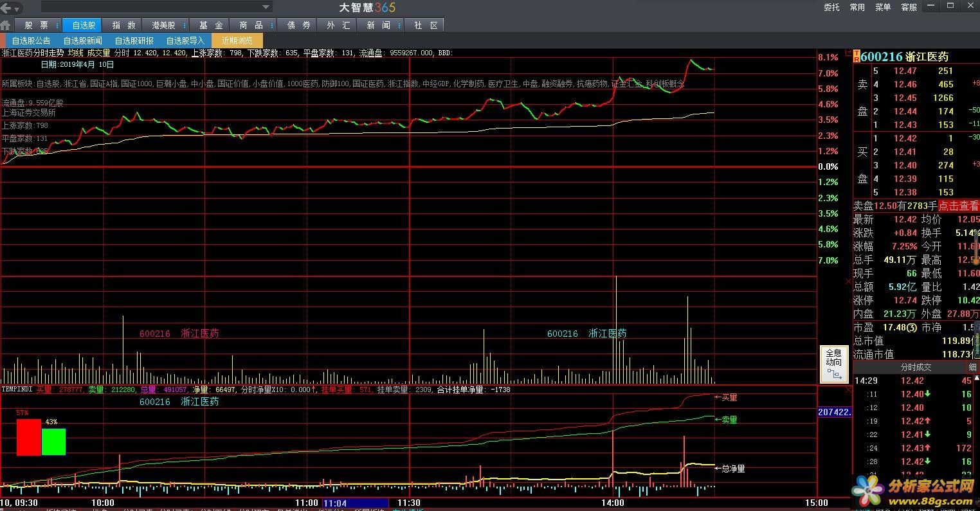980x511 pixels.
Task: Click the date label 2019年4月10日
Action: [77, 64]
